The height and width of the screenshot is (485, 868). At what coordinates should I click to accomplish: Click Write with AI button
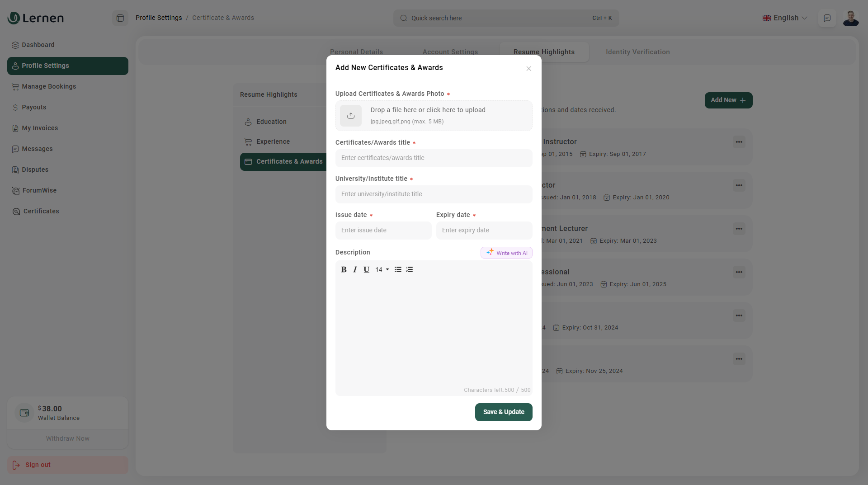click(506, 253)
